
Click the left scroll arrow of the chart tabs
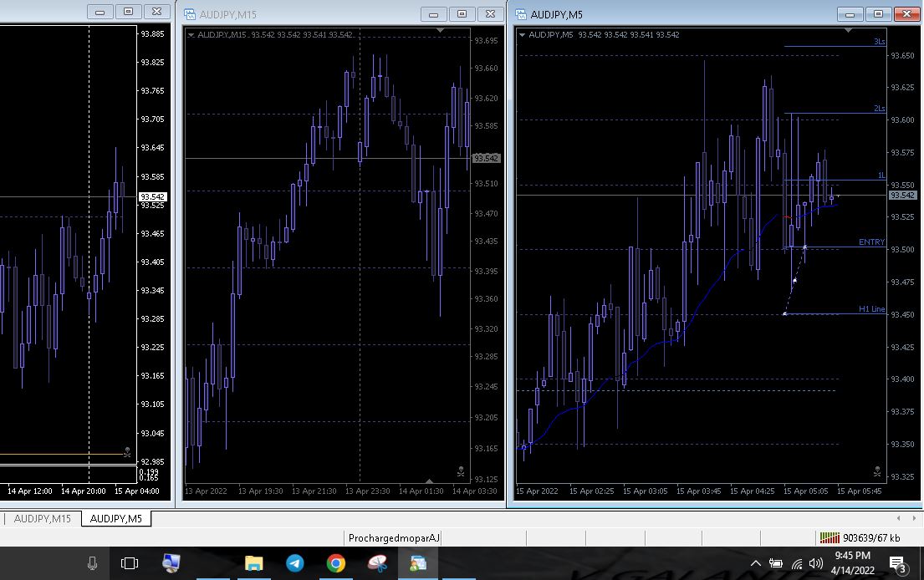coord(898,518)
